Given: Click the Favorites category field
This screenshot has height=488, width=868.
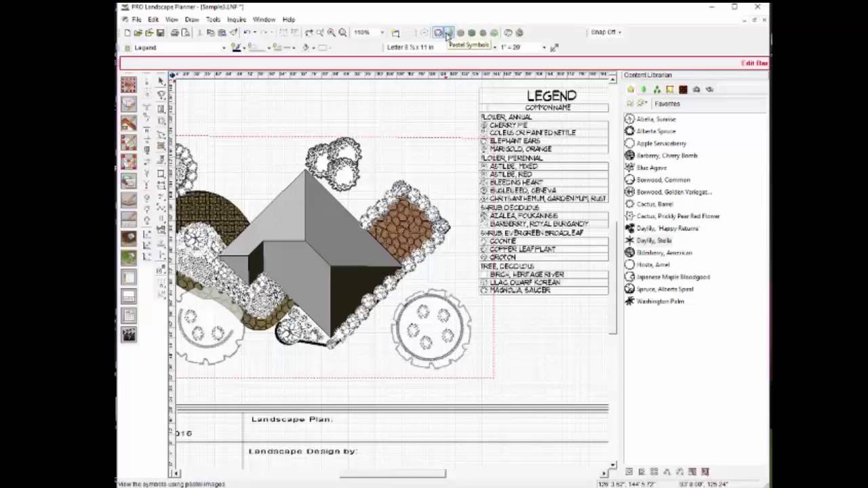Looking at the screenshot, I should click(709, 104).
